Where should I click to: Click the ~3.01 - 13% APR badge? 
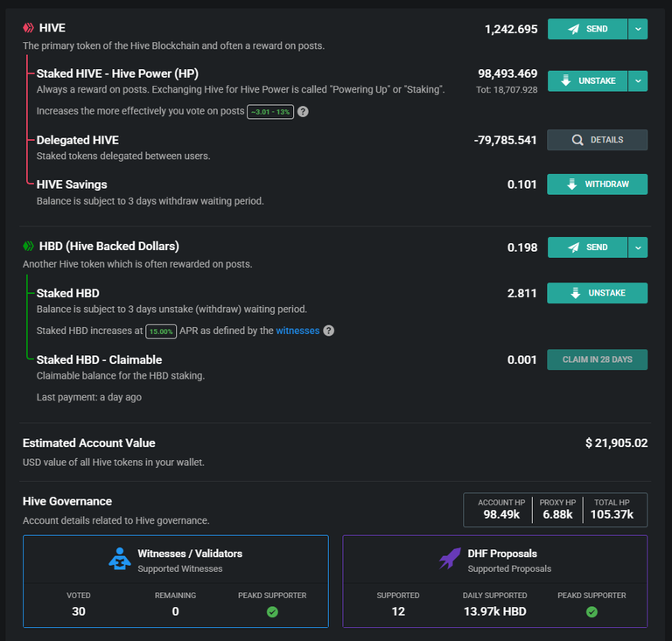tap(270, 112)
